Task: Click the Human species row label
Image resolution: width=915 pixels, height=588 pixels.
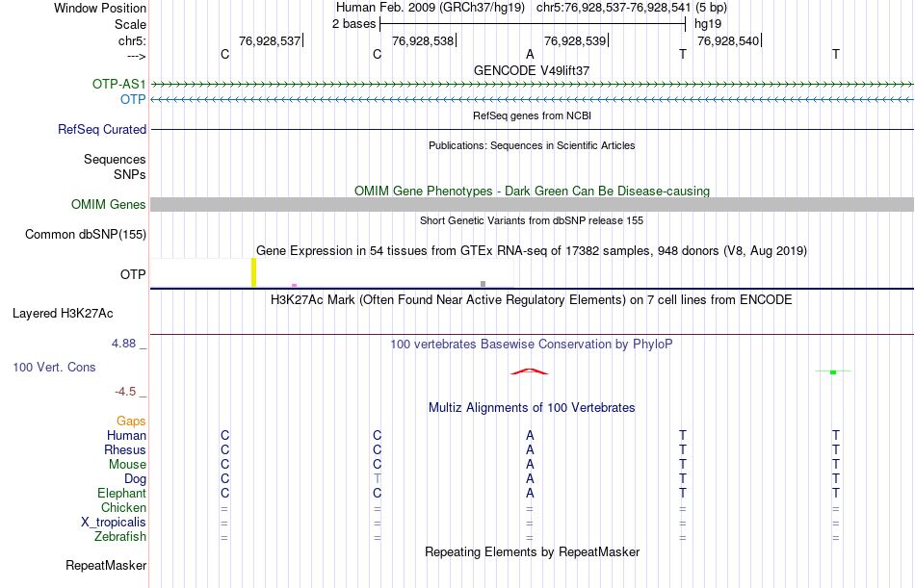Action: click(126, 436)
